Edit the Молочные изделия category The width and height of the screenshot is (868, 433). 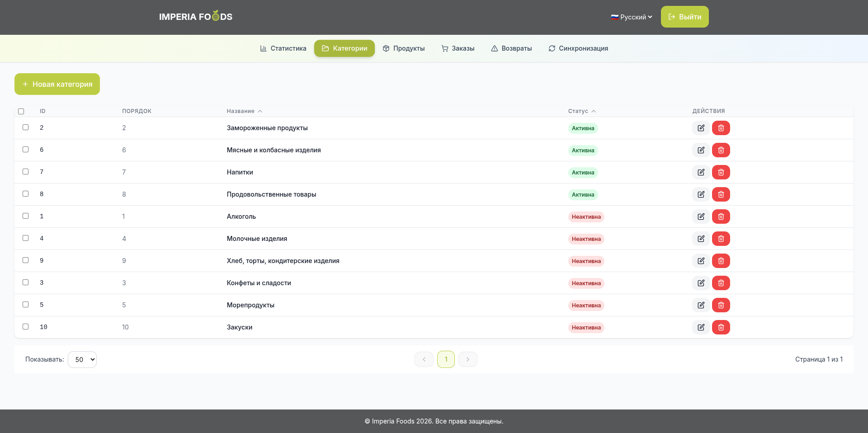[x=701, y=239]
